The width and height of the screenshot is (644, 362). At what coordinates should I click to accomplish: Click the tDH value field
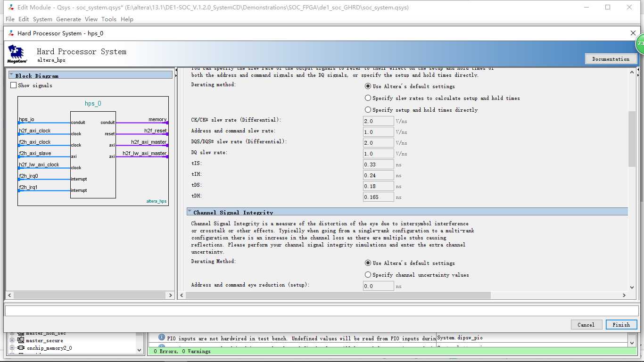pos(378,197)
